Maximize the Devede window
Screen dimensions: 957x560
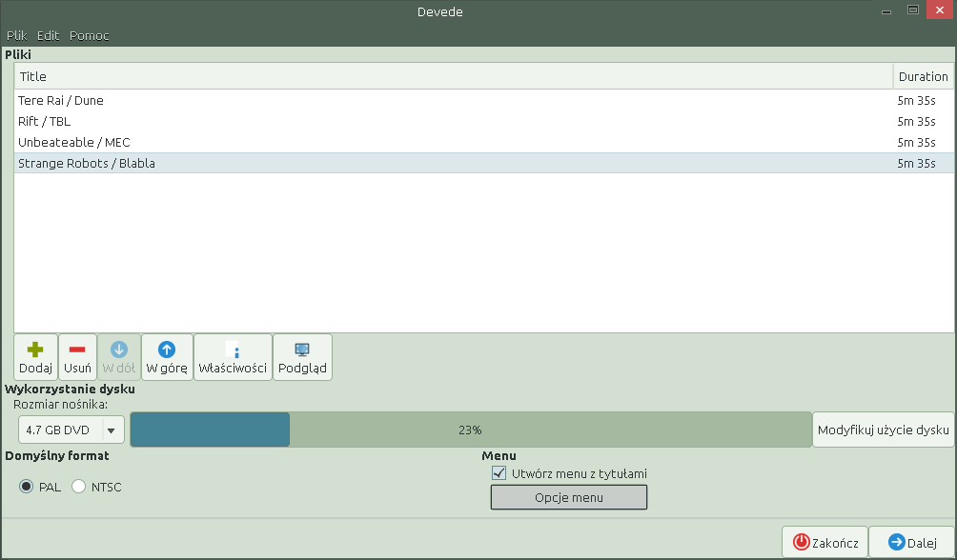point(913,10)
